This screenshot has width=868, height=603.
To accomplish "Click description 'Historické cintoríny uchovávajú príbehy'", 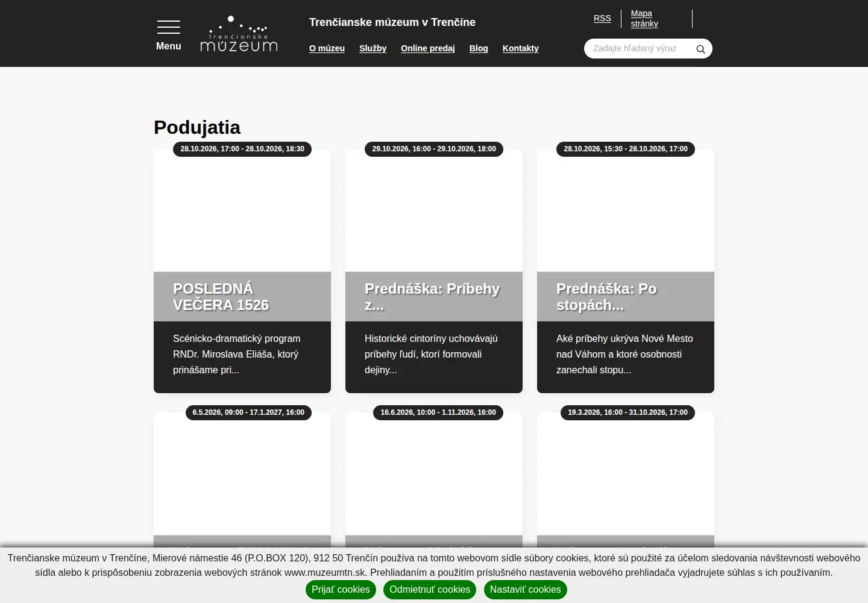I will (431, 355).
